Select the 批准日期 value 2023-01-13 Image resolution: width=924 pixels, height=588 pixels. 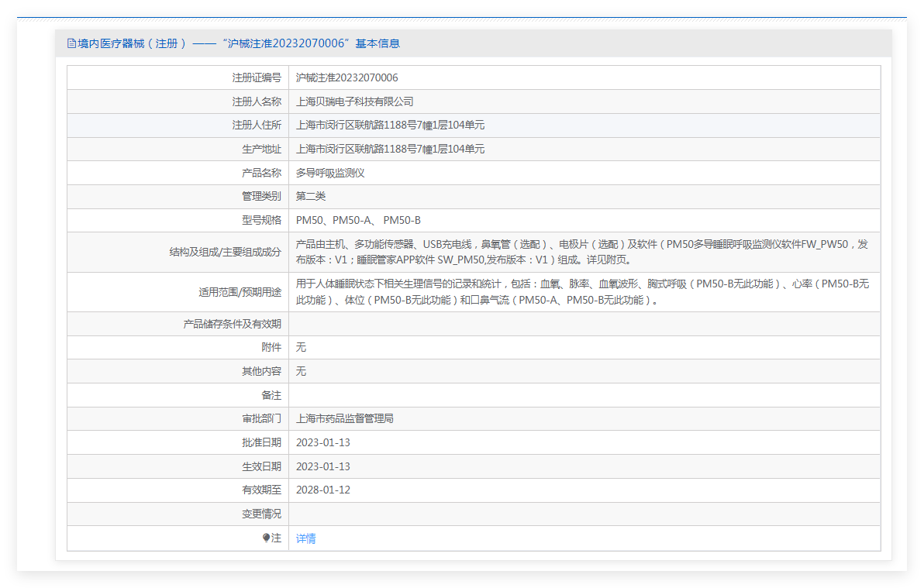pos(322,442)
